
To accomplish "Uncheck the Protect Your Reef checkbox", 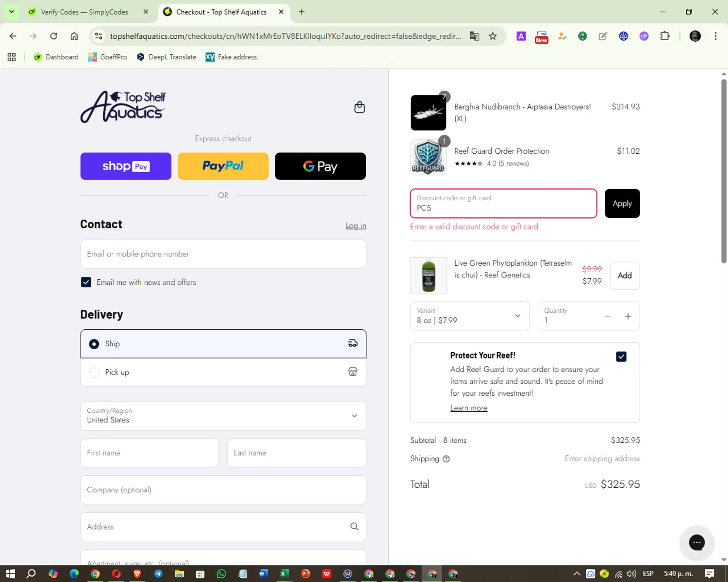I will pos(621,356).
